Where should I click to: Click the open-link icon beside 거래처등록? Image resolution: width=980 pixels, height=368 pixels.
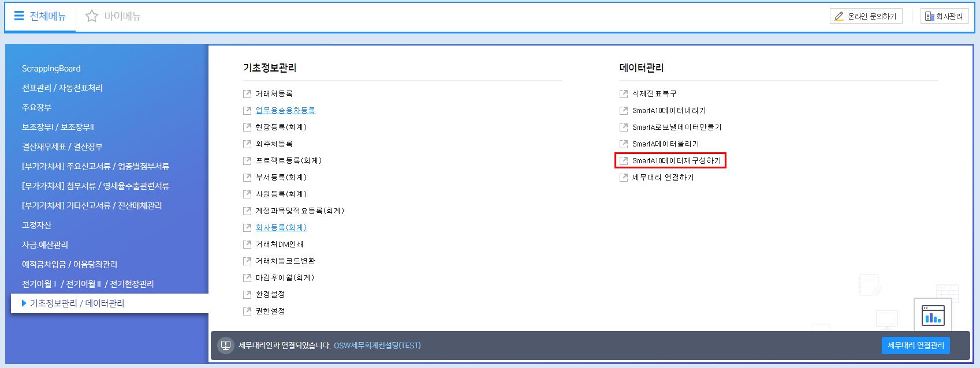(x=247, y=93)
